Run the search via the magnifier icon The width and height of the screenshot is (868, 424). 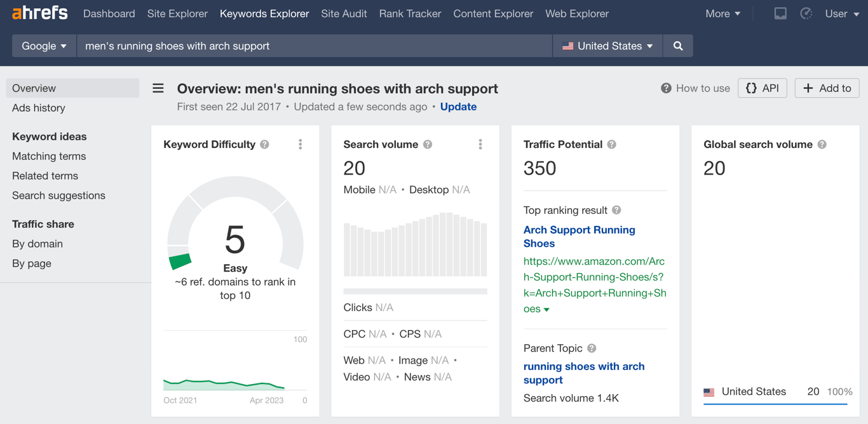coord(677,45)
